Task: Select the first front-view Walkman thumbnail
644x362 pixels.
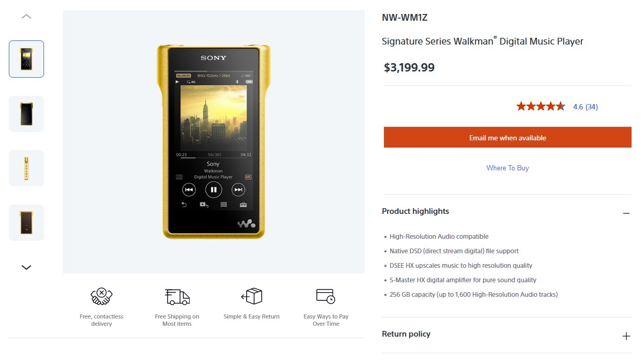Action: point(26,59)
